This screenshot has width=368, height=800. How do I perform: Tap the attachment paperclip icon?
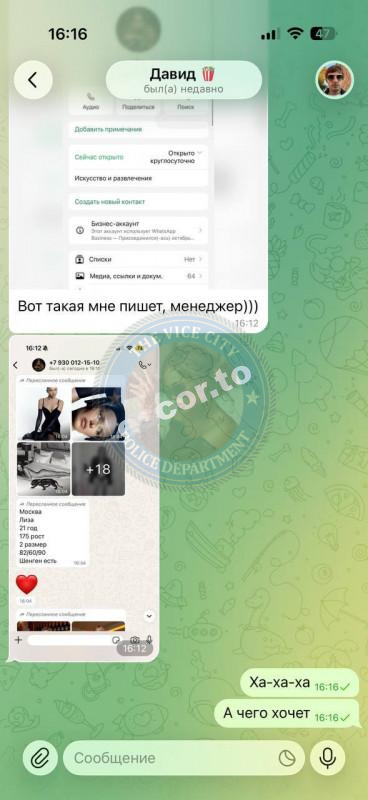[x=40, y=758]
